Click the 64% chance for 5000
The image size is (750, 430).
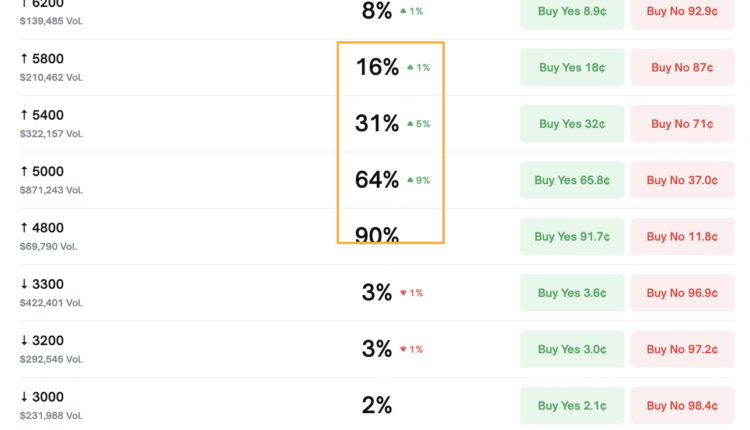pyautogui.click(x=377, y=180)
